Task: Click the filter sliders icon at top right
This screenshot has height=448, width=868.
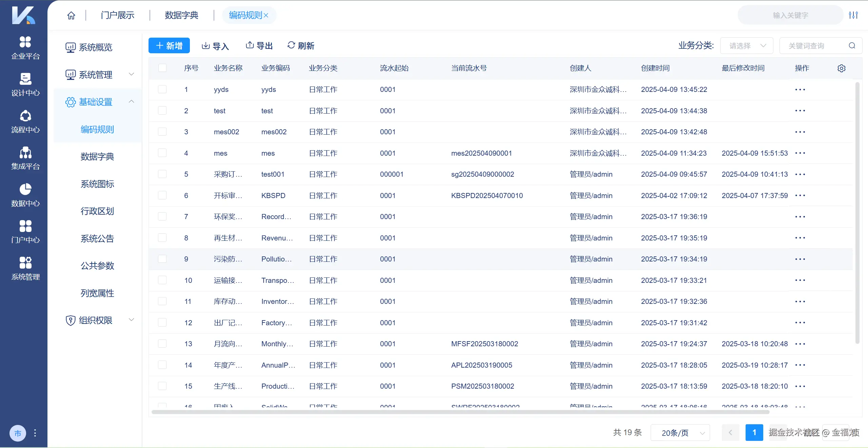Action: [853, 15]
